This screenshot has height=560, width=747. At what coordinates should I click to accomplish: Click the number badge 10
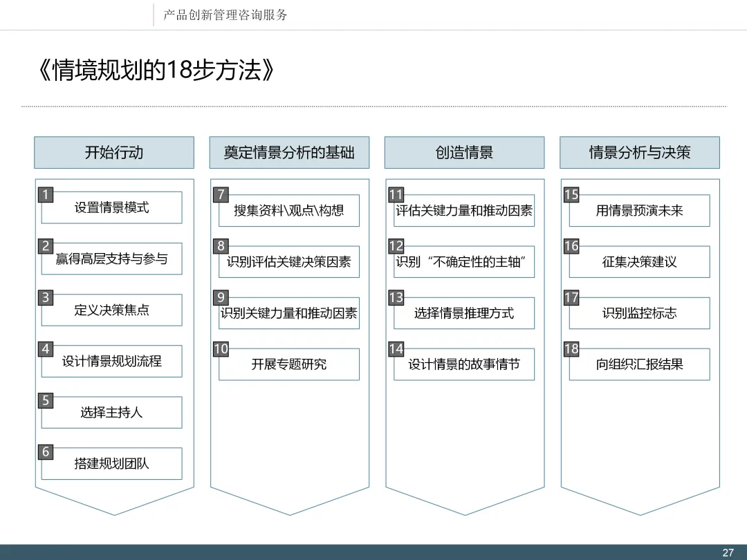(x=221, y=348)
